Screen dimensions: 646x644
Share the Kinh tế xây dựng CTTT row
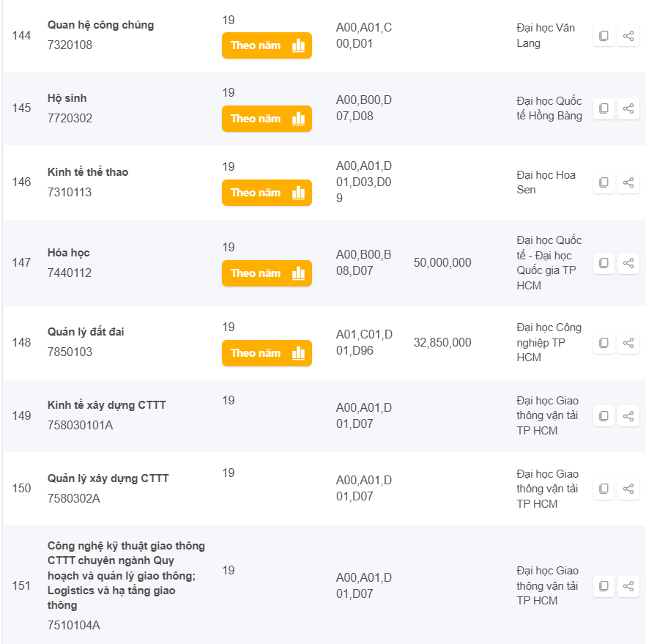click(628, 416)
